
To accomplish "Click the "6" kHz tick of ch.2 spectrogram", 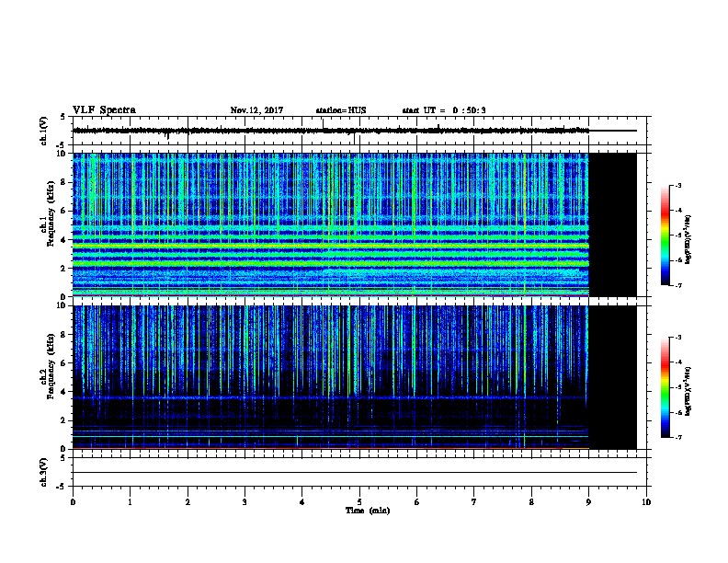I will 64,363.
